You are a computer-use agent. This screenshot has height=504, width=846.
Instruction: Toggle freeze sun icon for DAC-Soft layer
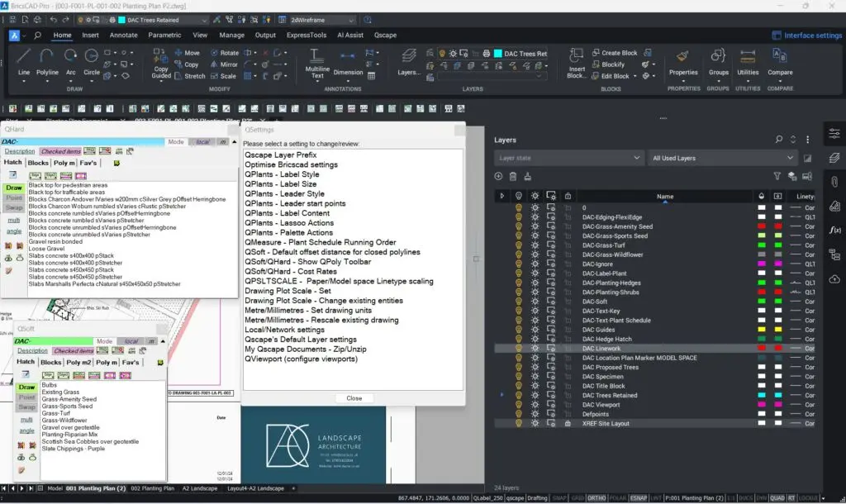coord(535,302)
